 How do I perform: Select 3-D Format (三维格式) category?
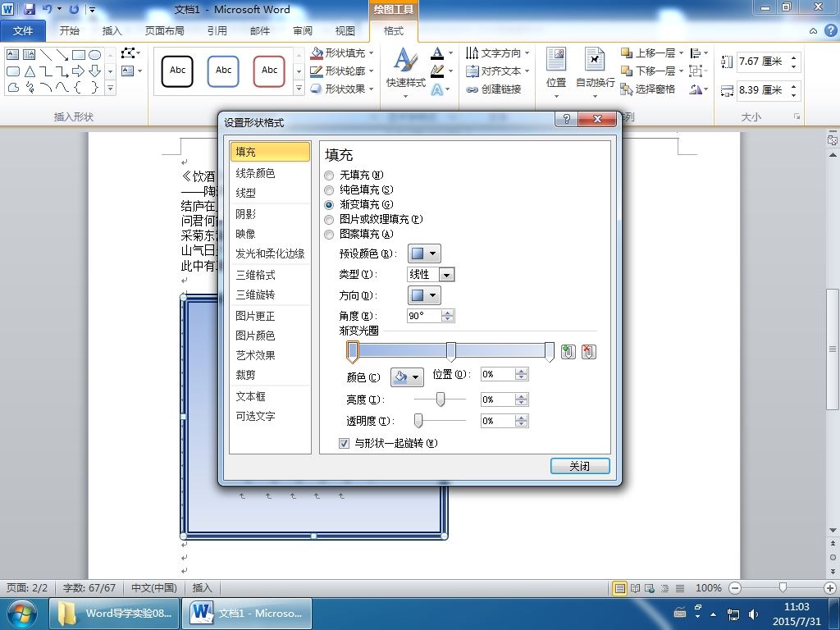point(270,275)
